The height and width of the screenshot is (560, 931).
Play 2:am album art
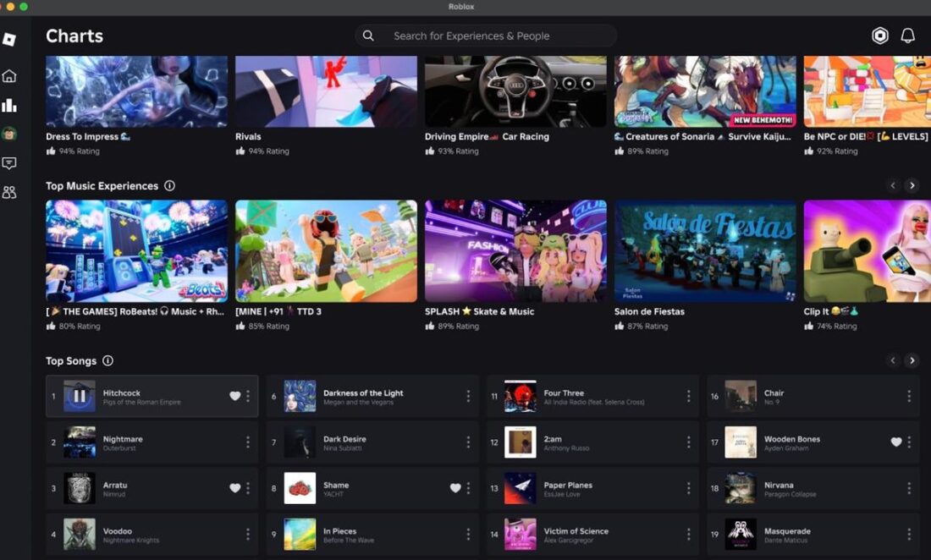(521, 442)
